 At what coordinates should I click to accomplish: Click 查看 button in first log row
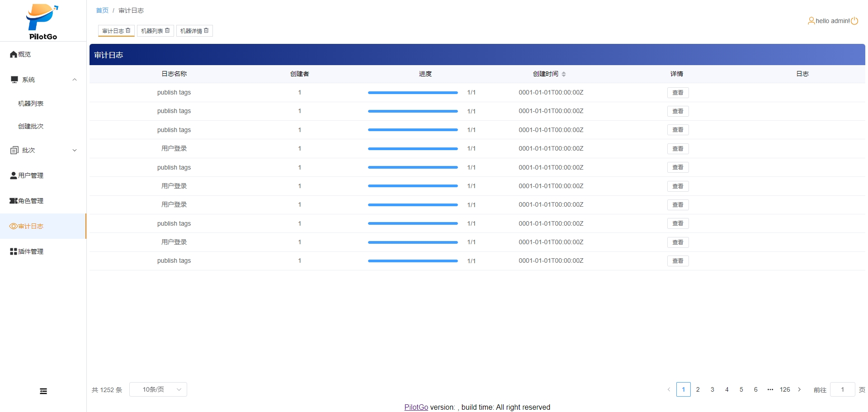point(677,93)
